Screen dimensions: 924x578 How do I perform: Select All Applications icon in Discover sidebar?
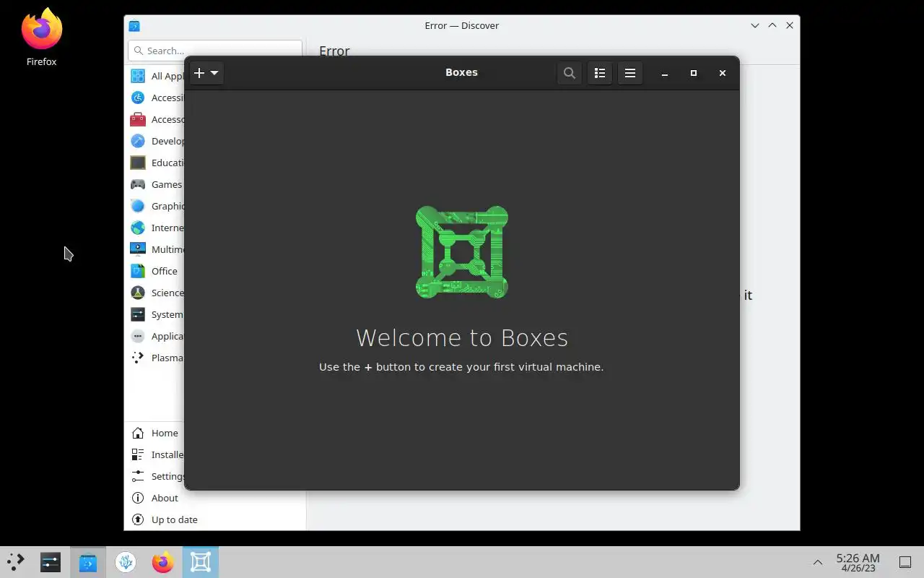[x=138, y=76]
